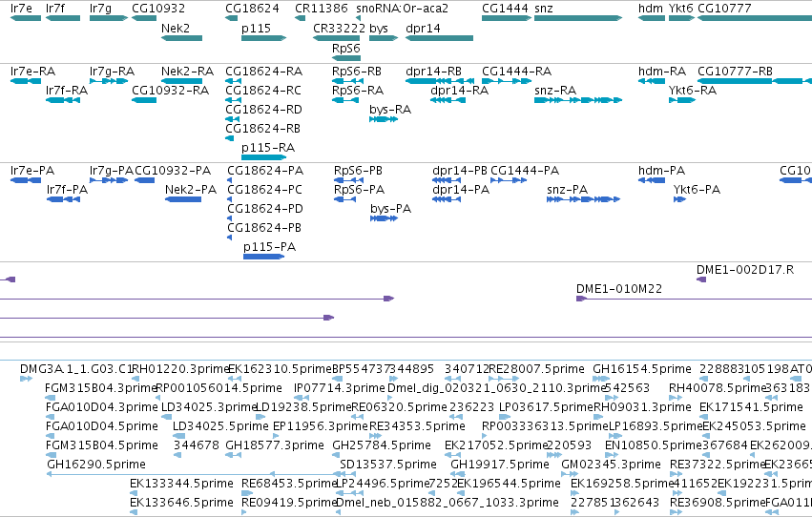Click the RpS6 gene feature

pos(346,58)
